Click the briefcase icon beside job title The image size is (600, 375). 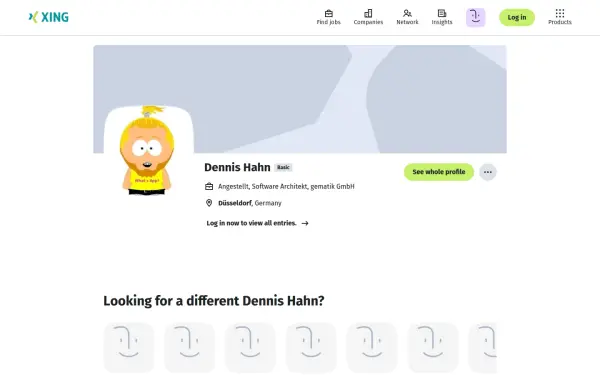(209, 186)
